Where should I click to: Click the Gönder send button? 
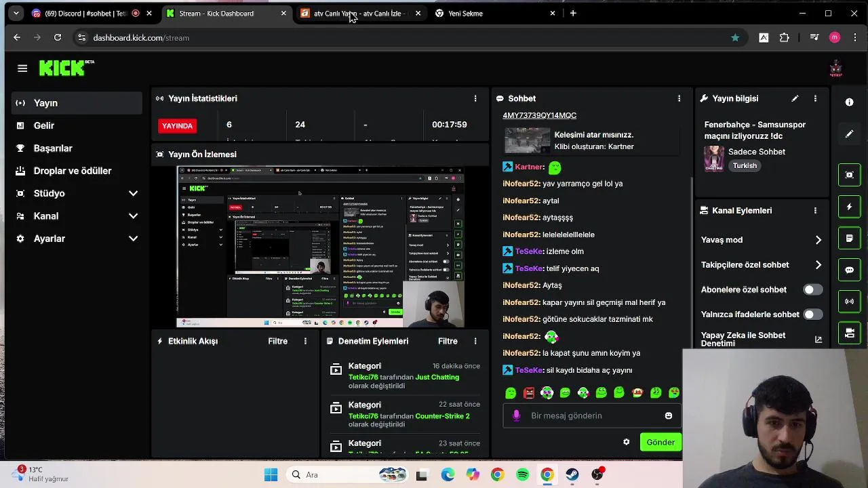pyautogui.click(x=660, y=443)
